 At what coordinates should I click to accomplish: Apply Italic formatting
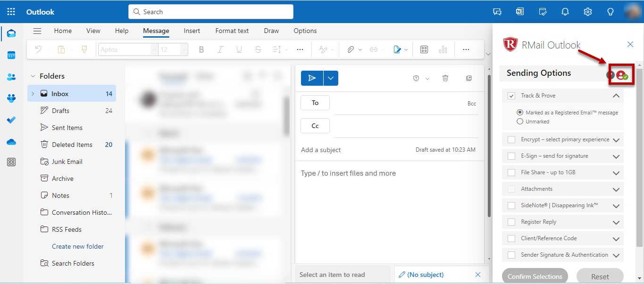point(220,49)
